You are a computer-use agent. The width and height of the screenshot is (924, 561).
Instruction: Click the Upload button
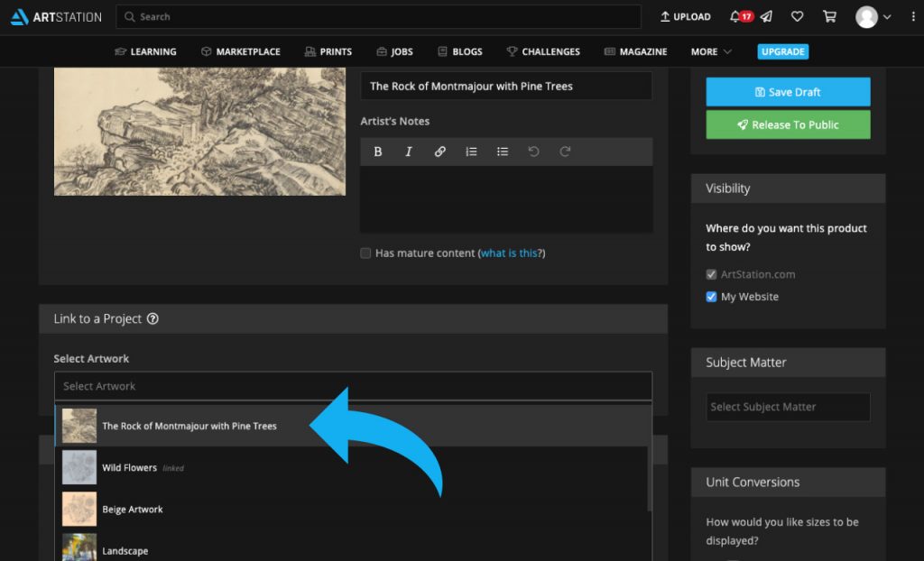click(686, 16)
